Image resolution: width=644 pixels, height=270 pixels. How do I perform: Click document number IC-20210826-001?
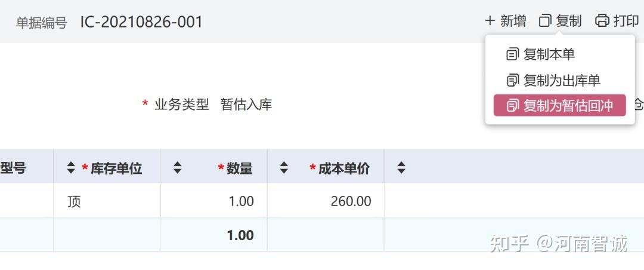[141, 22]
